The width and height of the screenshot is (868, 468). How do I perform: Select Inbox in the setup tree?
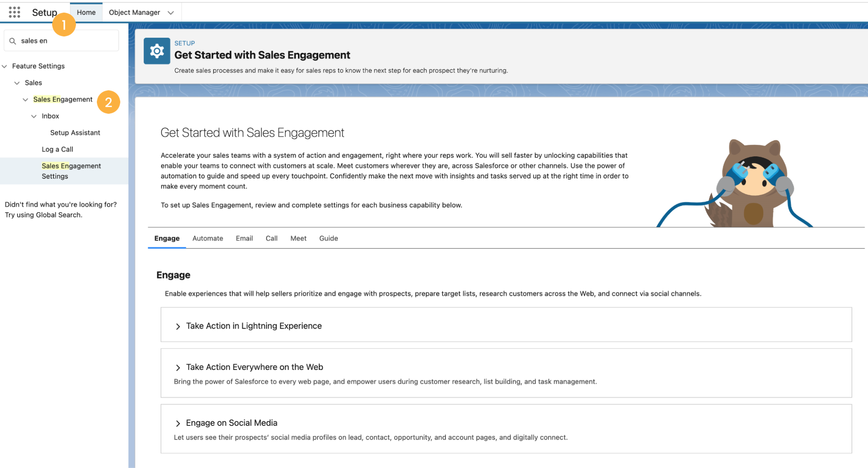(50, 116)
